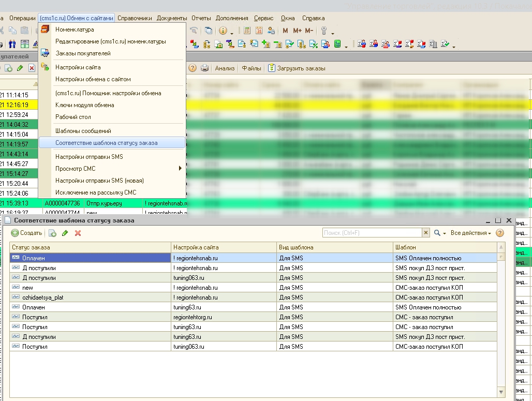Expand the Все действия dropdown
Viewport: 532px width, 401px height.
click(x=470, y=233)
